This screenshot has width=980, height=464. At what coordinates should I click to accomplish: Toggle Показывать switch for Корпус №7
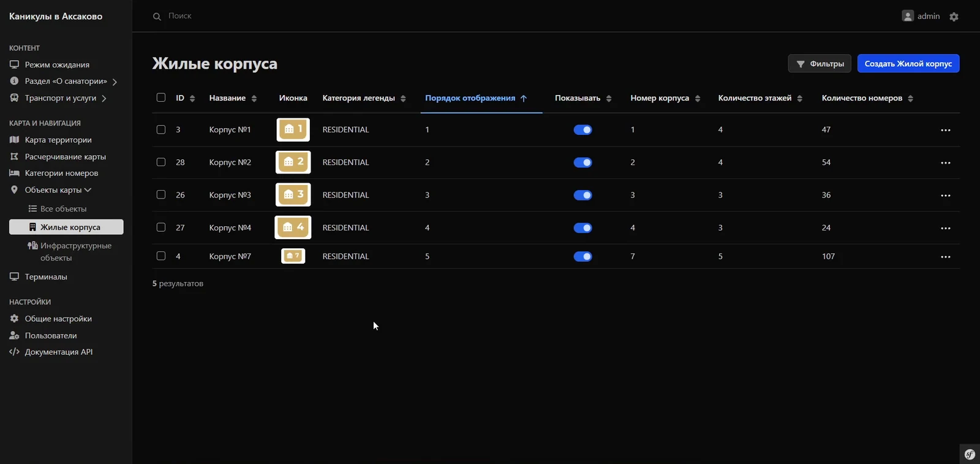pos(582,256)
